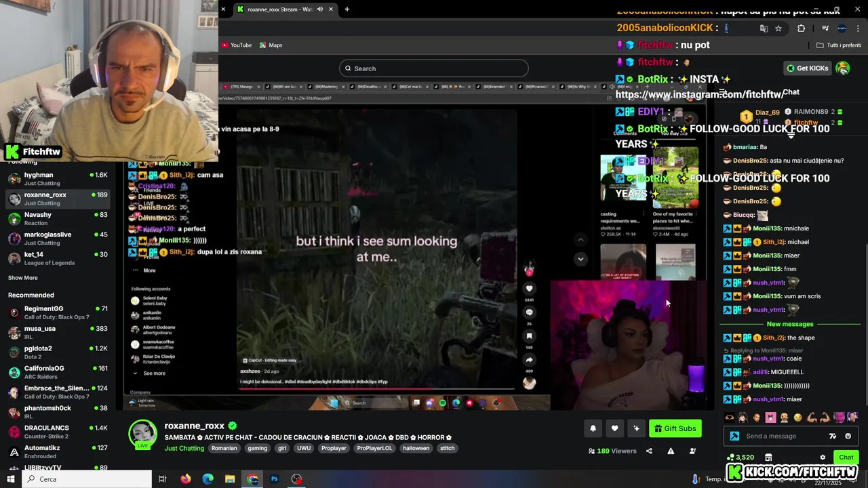Viewport: 868px width, 488px height.
Task: Open the profile avatar menu near Get KICKs
Action: [843, 68]
